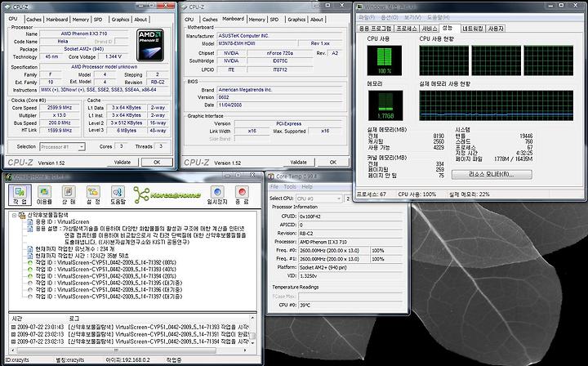Open the Graphics tab in the Mainboard CPU-Z window
588x366 pixels.
(296, 20)
